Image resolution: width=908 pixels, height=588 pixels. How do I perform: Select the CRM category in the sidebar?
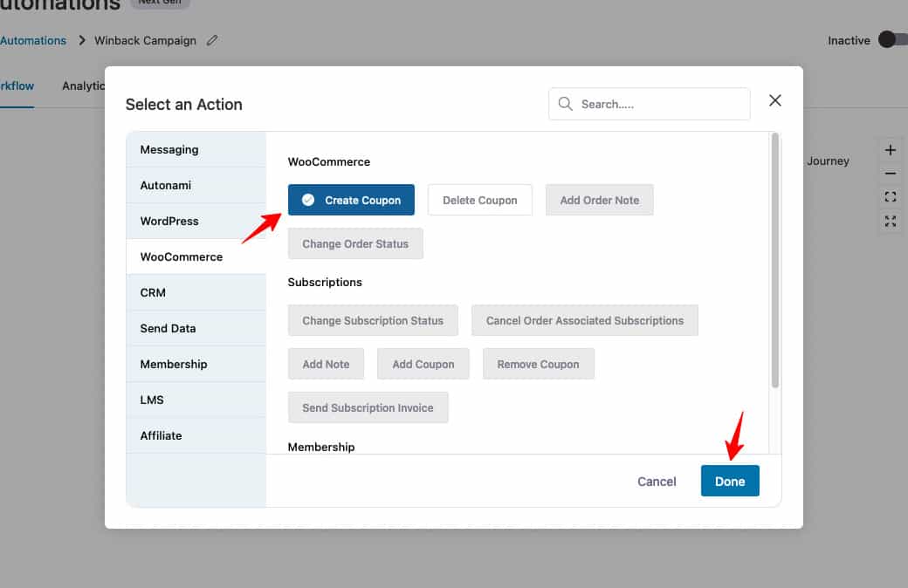[x=153, y=292]
